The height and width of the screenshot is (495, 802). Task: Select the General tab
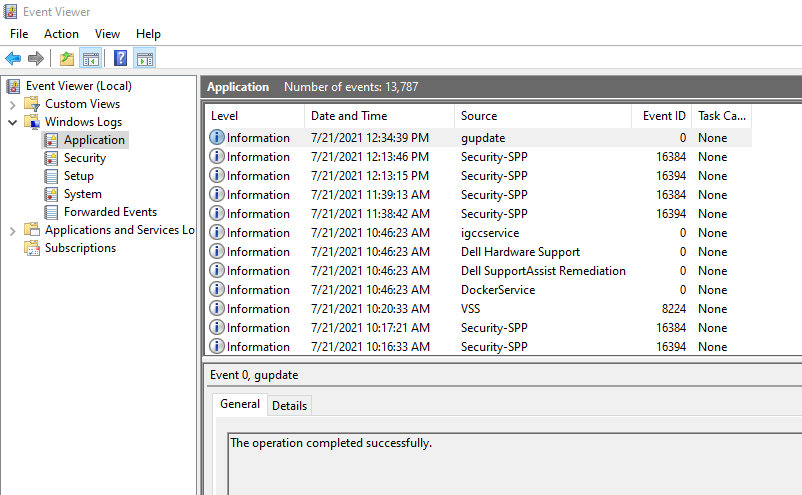click(240, 404)
